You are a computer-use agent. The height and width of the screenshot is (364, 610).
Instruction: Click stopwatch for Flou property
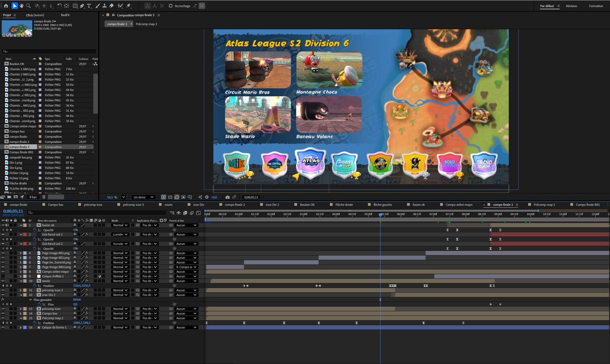[x=39, y=304]
